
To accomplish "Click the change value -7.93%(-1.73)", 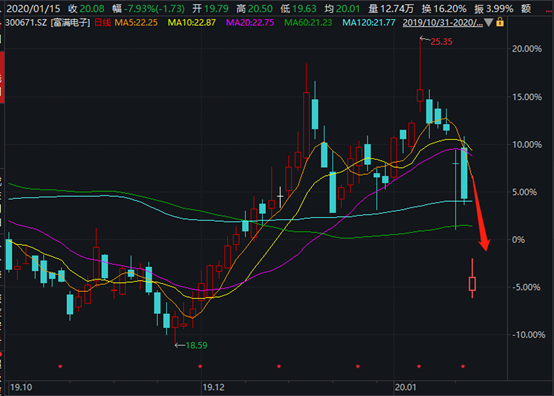I will pyautogui.click(x=154, y=8).
